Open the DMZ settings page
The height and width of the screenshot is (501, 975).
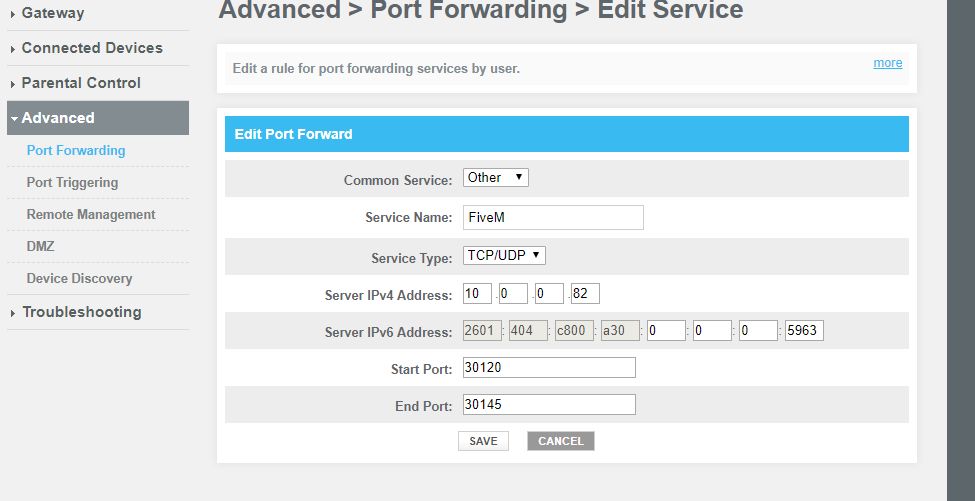coord(40,247)
